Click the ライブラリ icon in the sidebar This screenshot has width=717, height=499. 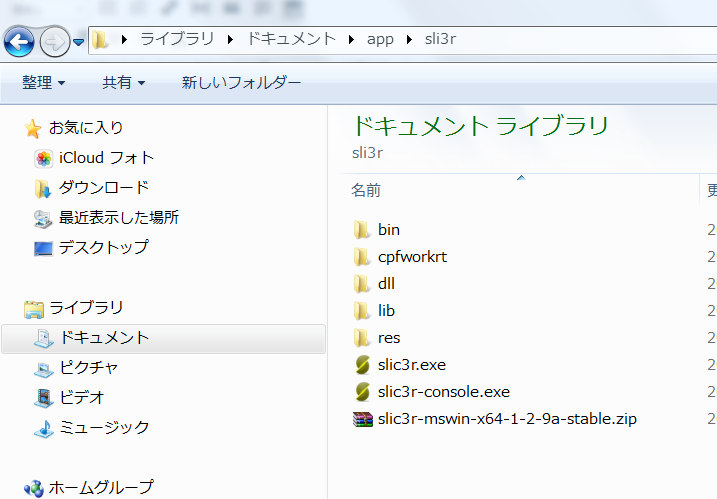(x=34, y=309)
